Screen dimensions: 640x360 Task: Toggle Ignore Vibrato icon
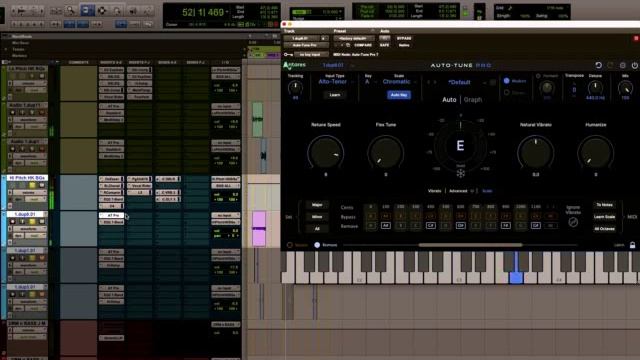click(573, 222)
